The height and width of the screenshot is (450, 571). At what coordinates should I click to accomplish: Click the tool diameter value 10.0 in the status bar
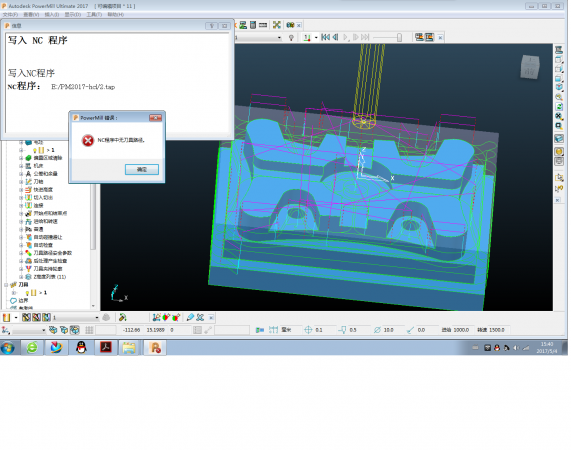coord(389,330)
